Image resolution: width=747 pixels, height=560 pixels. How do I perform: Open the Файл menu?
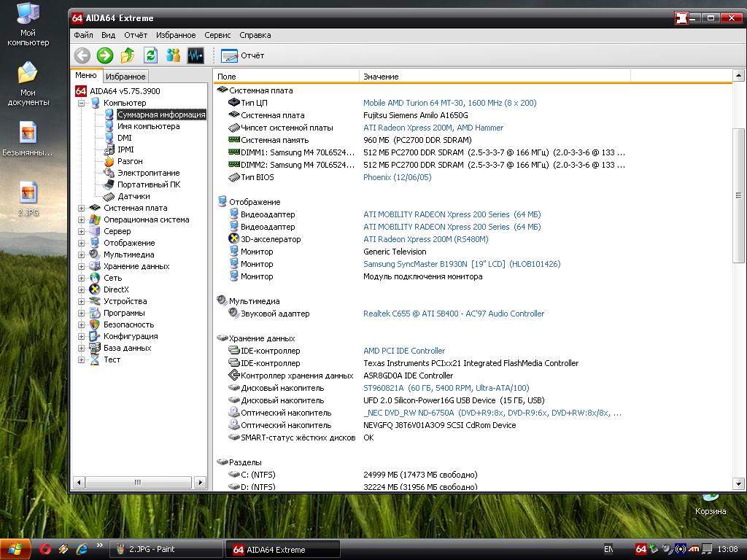[x=83, y=35]
